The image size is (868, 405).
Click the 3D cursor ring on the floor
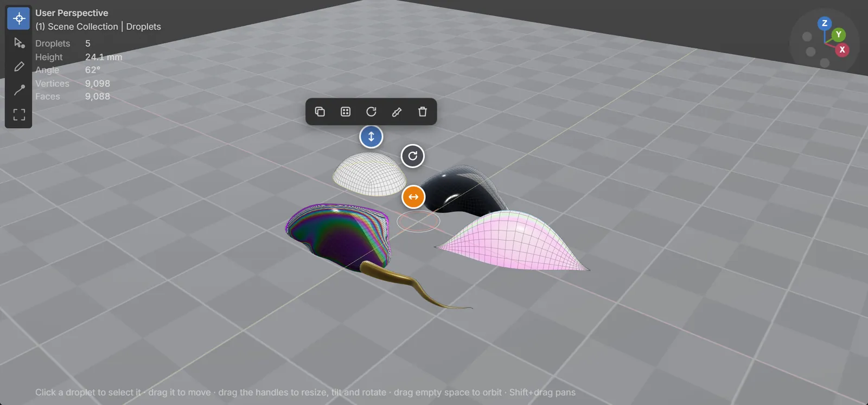tap(418, 221)
